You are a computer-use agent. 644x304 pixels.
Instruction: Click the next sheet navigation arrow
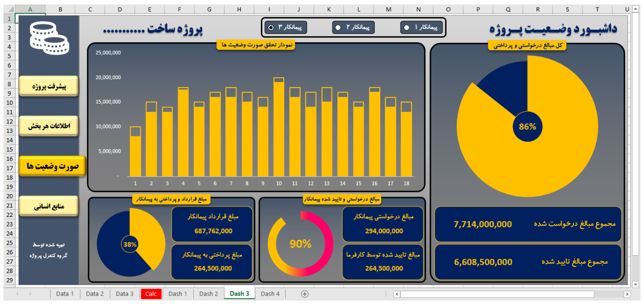30,294
